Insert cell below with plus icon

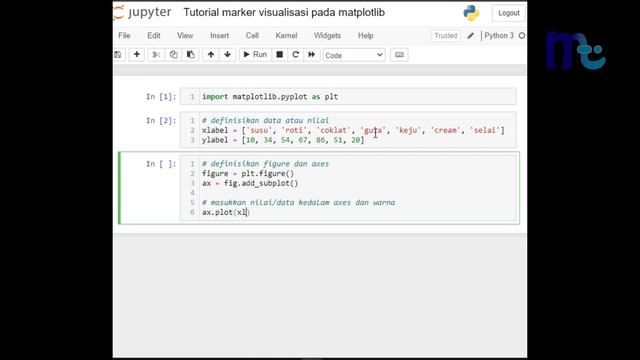[137, 55]
